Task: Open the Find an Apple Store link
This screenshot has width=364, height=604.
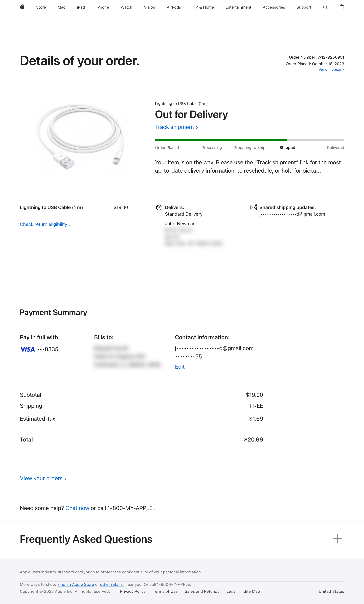Action: [75, 584]
